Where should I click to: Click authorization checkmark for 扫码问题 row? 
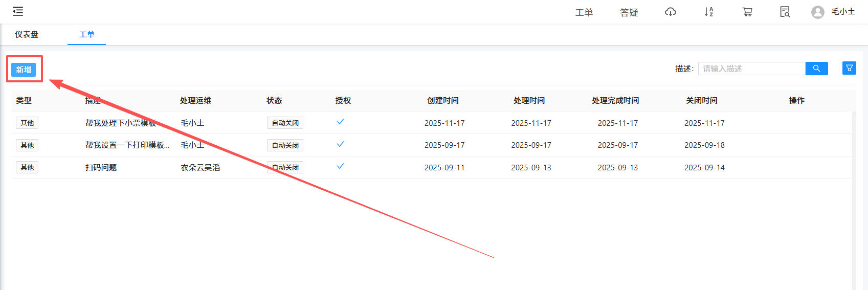pos(340,166)
